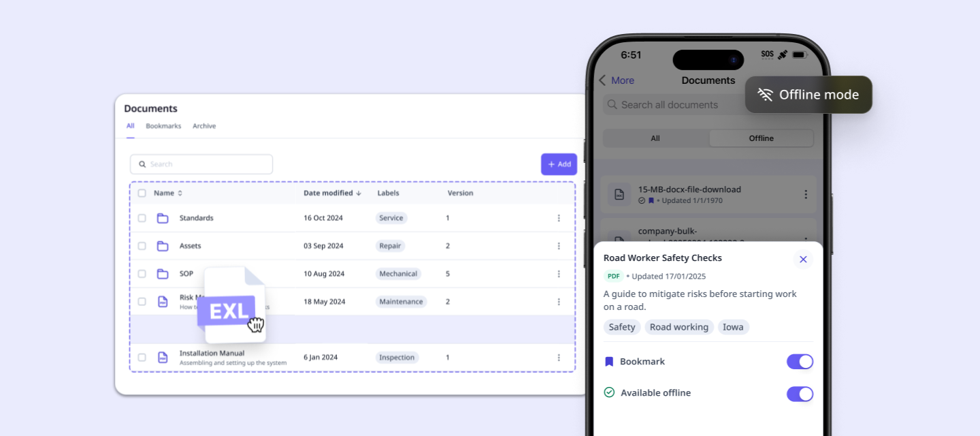The height and width of the screenshot is (436, 980).
Task: Select the All segment on phone
Action: tap(655, 138)
